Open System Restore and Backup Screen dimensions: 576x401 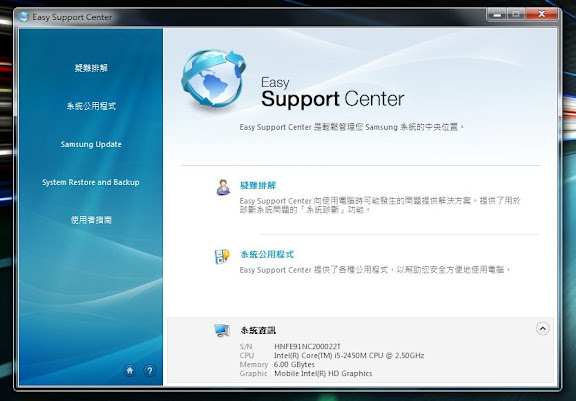[x=91, y=182]
